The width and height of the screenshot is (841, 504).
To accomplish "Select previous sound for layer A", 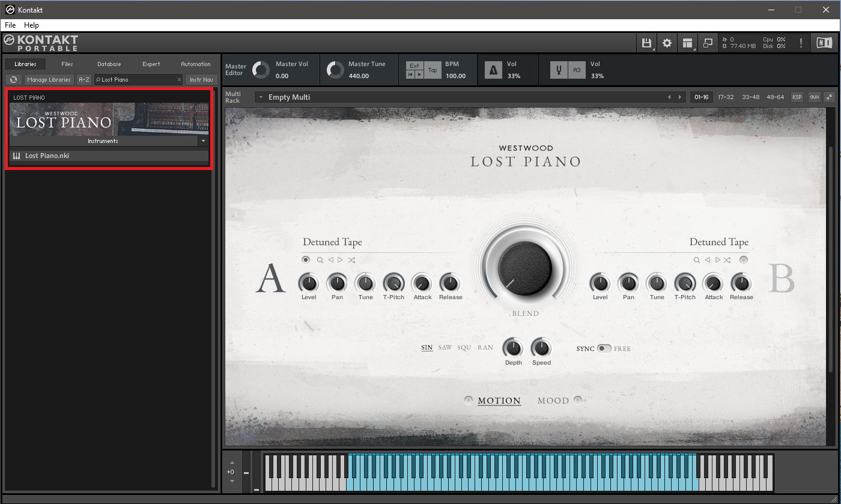I will click(x=330, y=260).
